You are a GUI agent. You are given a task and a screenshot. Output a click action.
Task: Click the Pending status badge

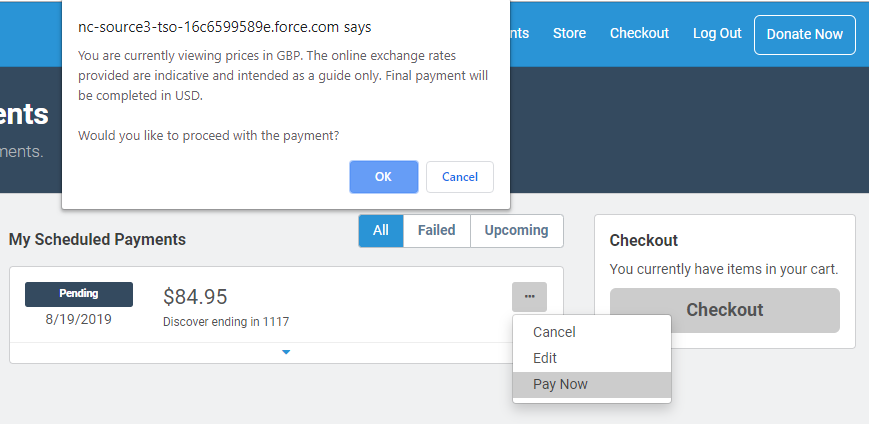[79, 294]
